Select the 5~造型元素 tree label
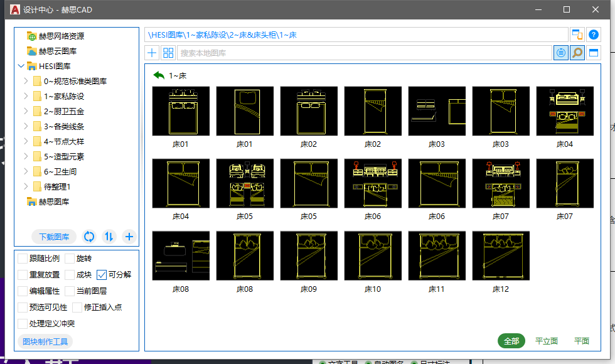This screenshot has width=615, height=364. click(x=64, y=156)
